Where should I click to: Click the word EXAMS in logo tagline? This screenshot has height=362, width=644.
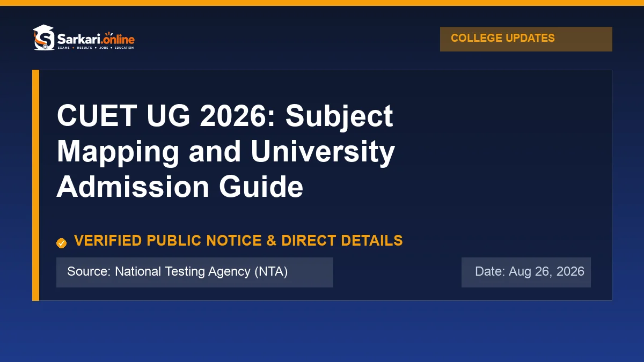click(x=64, y=48)
